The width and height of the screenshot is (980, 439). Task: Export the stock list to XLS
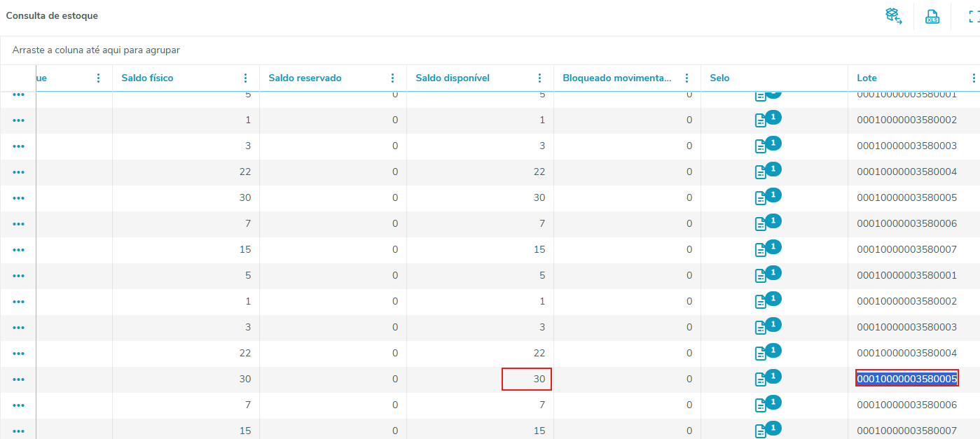[x=932, y=16]
